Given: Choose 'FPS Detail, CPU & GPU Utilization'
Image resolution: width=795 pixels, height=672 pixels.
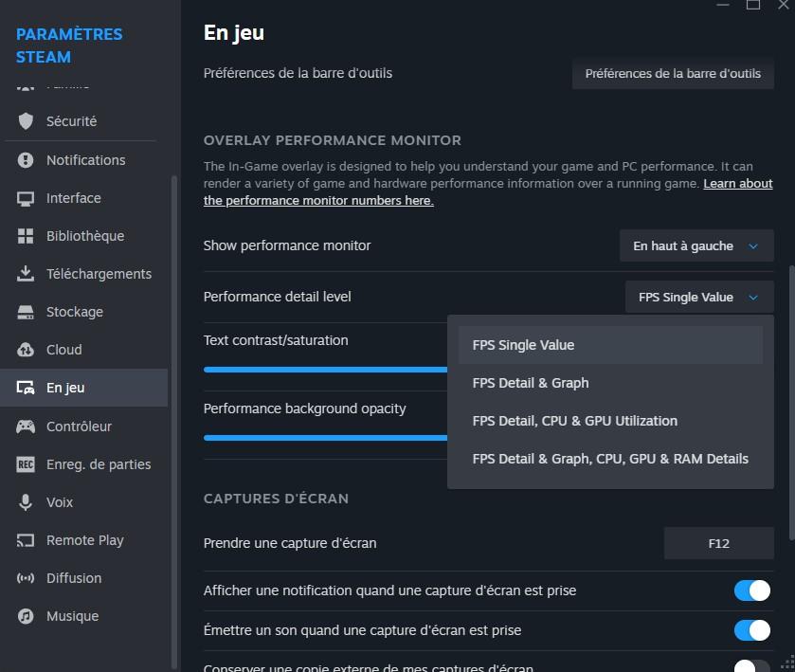Looking at the screenshot, I should tap(575, 421).
